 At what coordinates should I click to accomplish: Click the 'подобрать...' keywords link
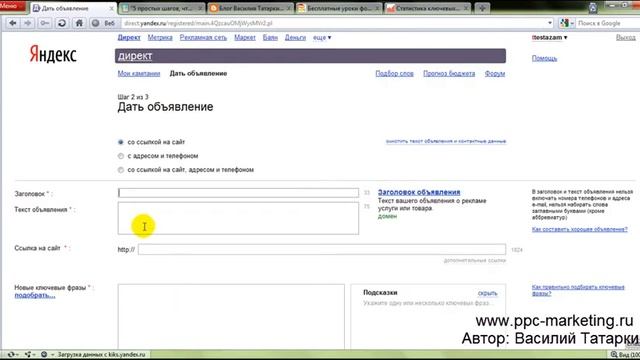35,295
